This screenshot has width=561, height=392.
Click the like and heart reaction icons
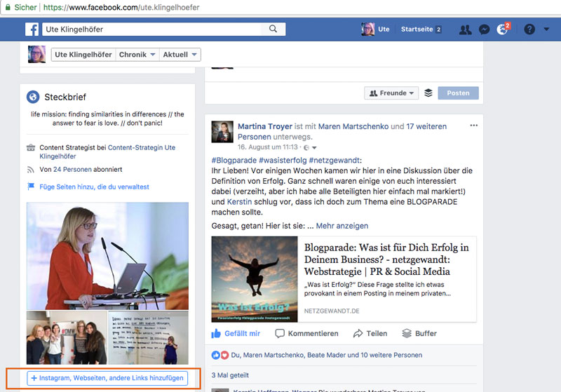click(220, 355)
